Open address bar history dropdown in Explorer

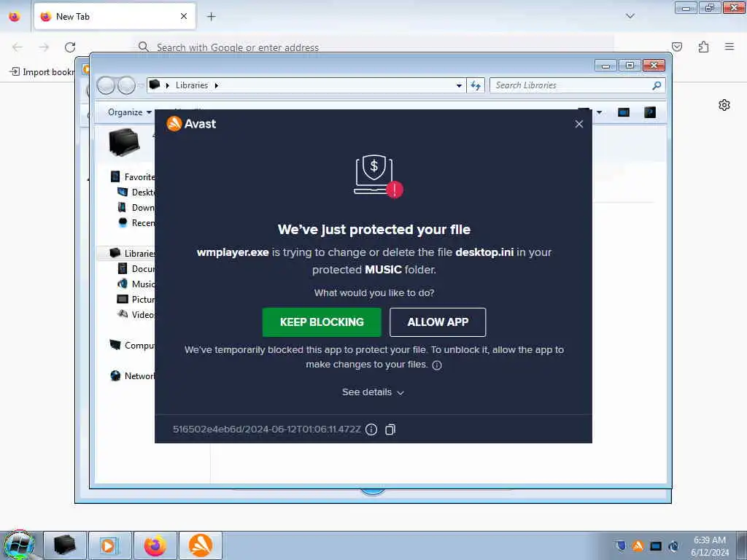pos(459,86)
